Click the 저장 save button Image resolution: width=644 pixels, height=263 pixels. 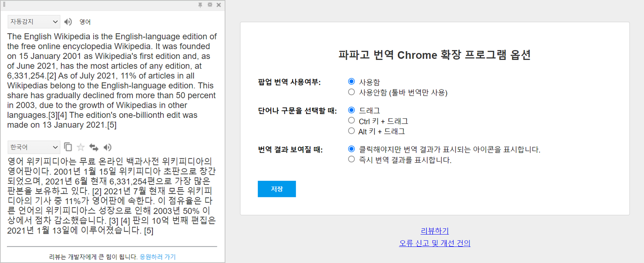277,189
